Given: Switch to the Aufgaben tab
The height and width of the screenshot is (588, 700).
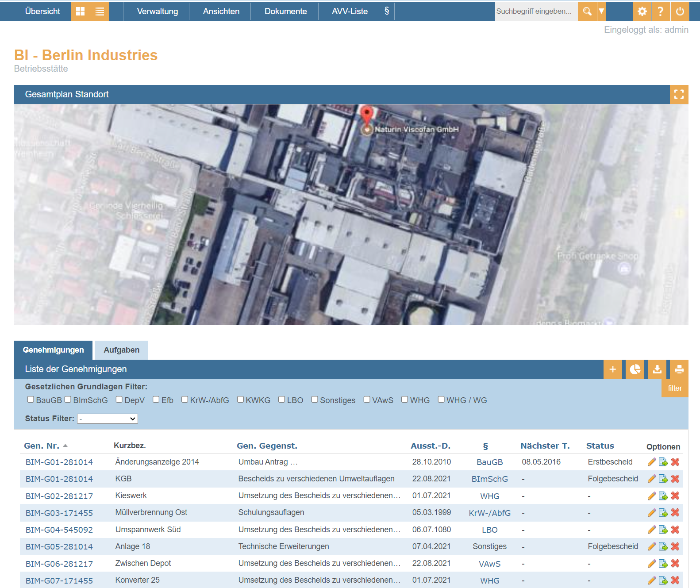Looking at the screenshot, I should pyautogui.click(x=121, y=350).
